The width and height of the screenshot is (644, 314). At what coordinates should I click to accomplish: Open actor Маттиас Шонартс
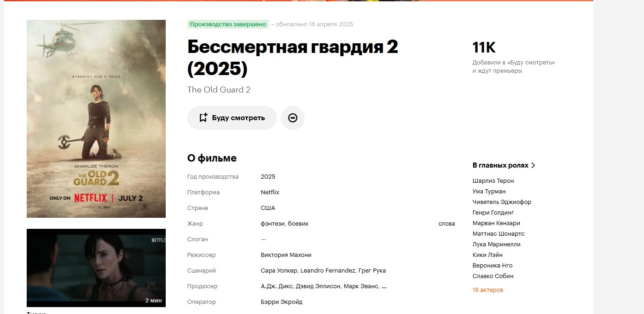click(x=499, y=234)
